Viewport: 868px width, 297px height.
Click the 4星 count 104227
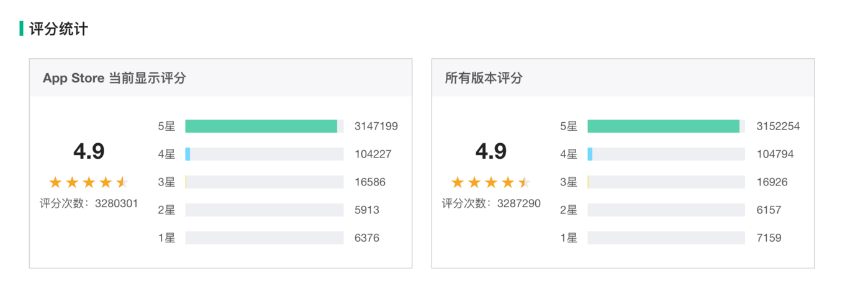point(373,154)
